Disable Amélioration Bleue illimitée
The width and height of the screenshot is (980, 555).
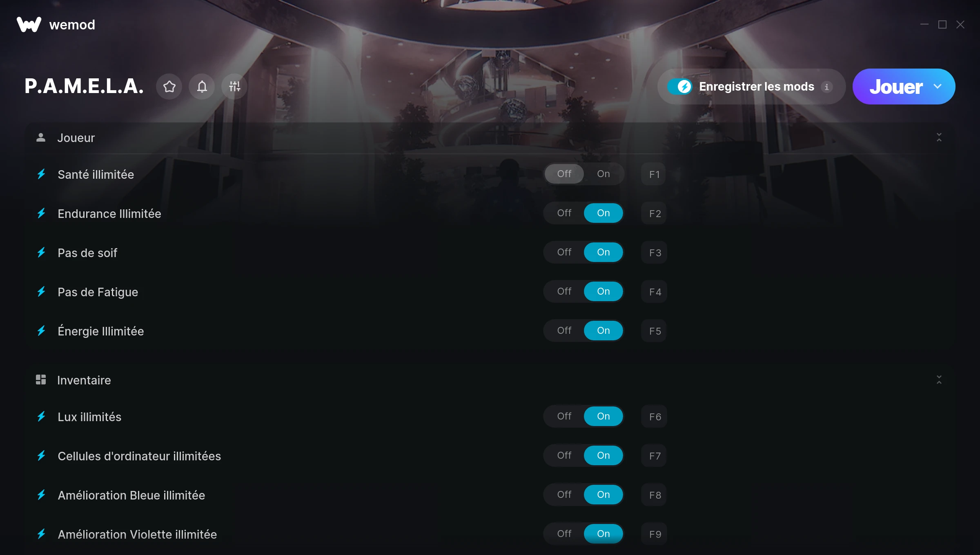click(x=564, y=495)
